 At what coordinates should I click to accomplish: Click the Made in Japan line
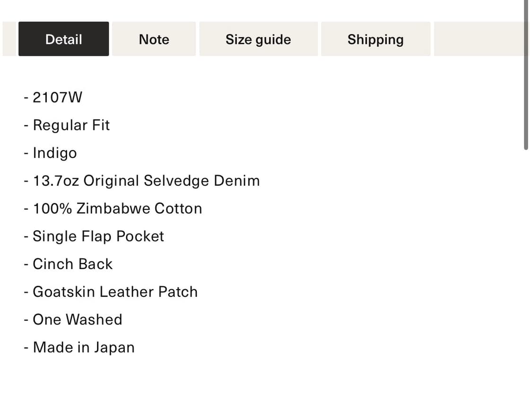pyautogui.click(x=84, y=347)
